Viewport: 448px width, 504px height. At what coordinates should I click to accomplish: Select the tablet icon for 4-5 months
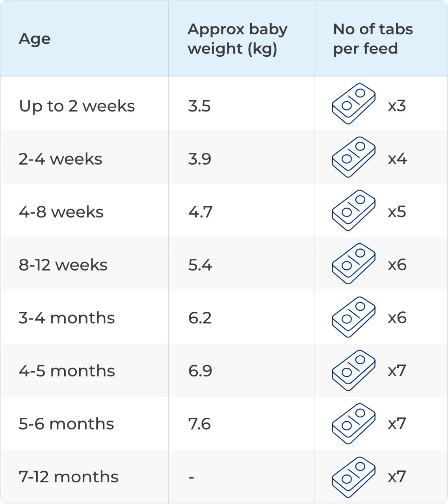353,370
